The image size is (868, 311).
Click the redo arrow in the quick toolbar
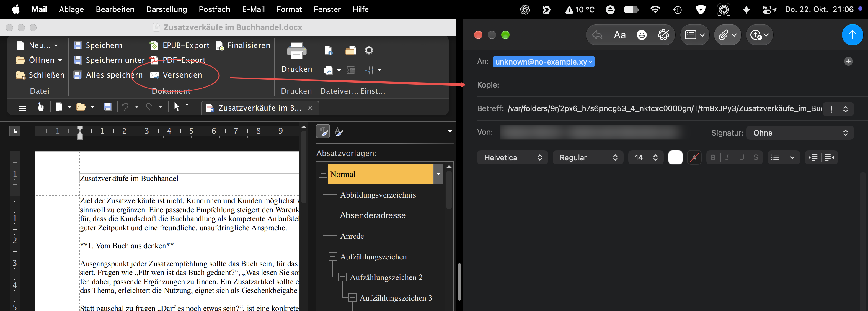(x=149, y=107)
